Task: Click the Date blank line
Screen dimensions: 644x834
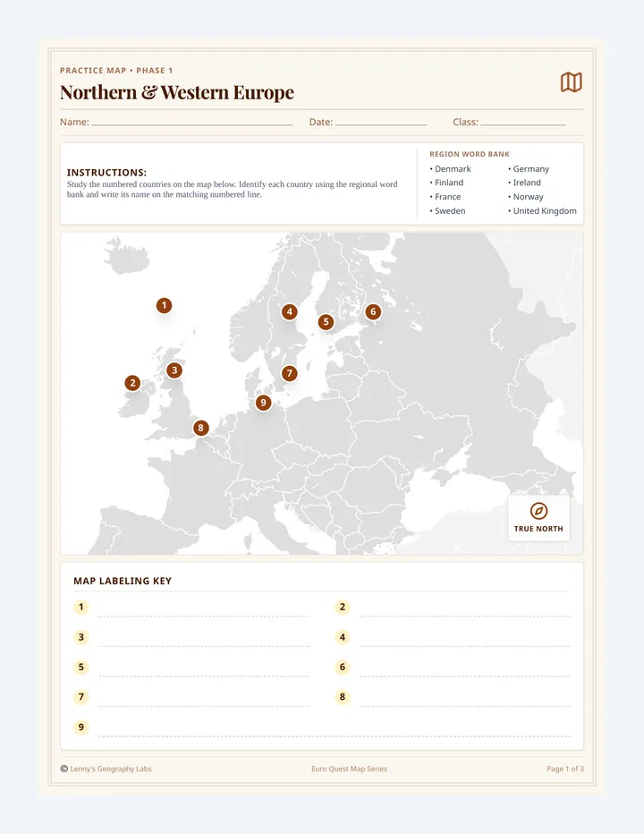Action: pyautogui.click(x=381, y=124)
